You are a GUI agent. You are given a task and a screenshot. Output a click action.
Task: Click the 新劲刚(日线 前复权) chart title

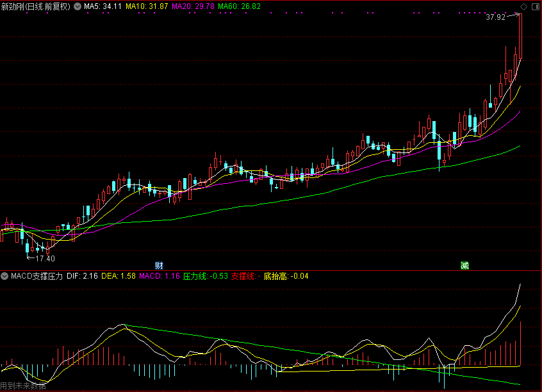point(36,6)
